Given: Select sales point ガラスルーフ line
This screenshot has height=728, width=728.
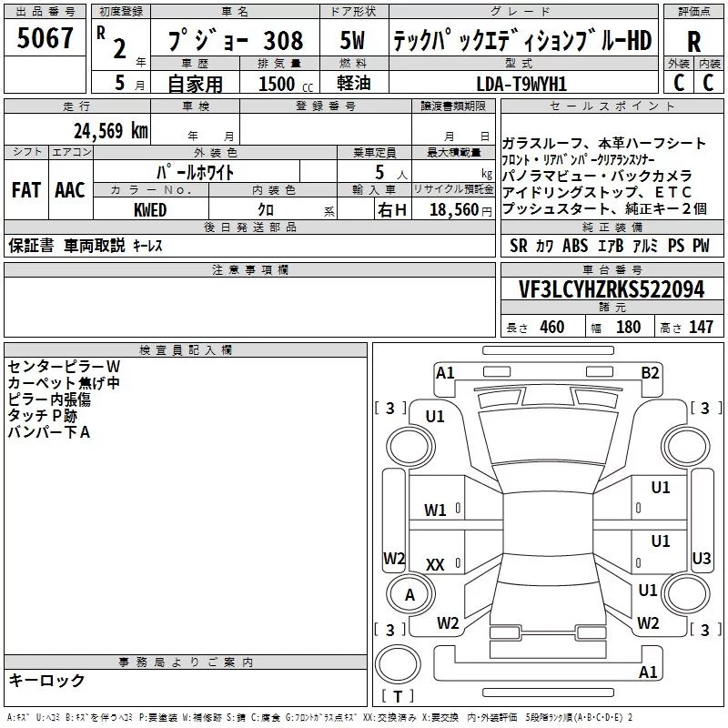Looking at the screenshot, I should 604,143.
